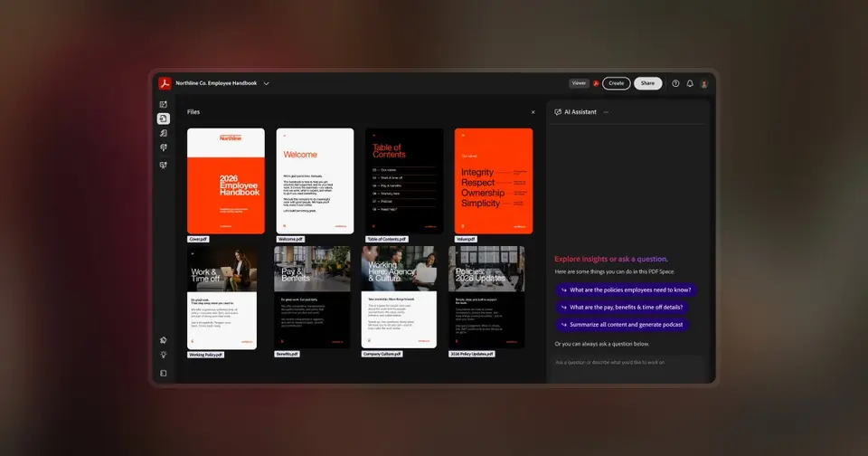Click the 'Benefits.pdf' file name label
The image size is (868, 456).
(288, 354)
